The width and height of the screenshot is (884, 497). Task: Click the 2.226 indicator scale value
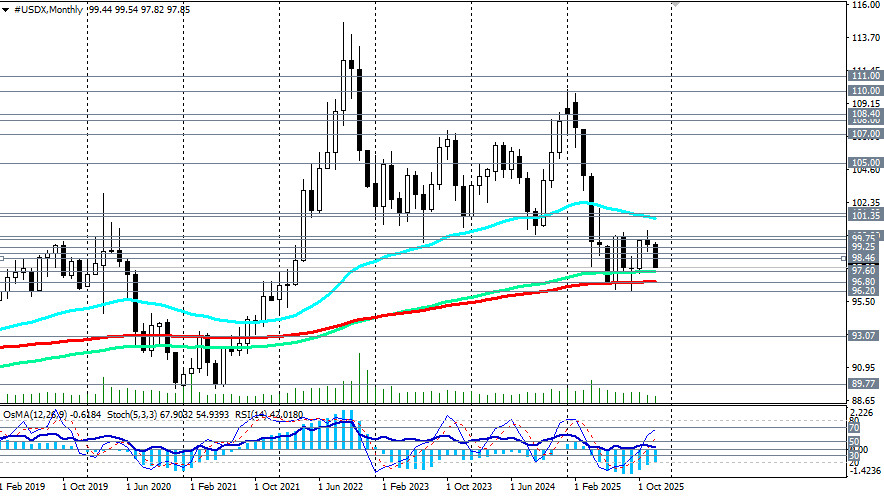point(863,412)
